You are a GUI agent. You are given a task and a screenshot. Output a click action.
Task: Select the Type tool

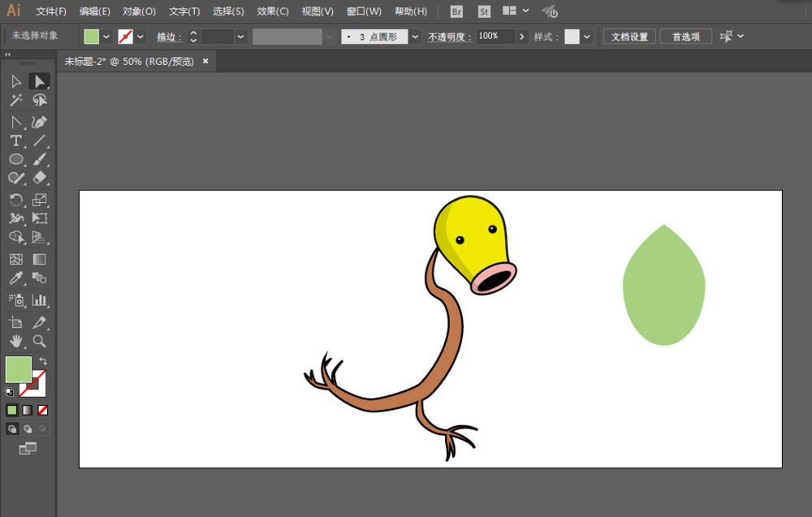point(15,140)
